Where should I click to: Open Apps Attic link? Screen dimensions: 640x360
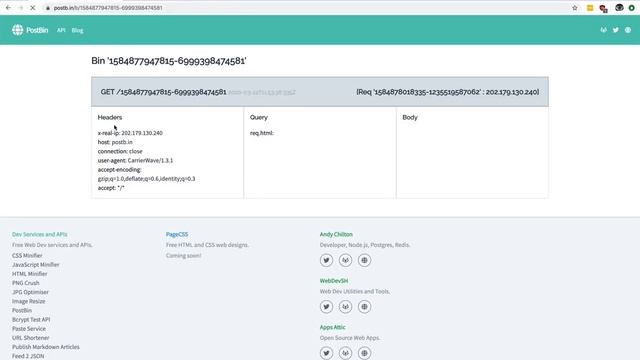point(332,327)
